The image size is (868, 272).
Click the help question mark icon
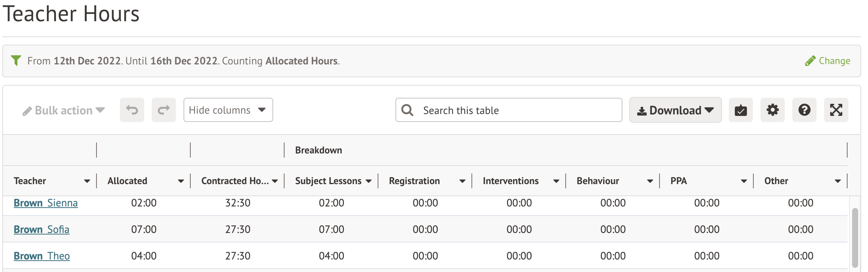tap(804, 110)
